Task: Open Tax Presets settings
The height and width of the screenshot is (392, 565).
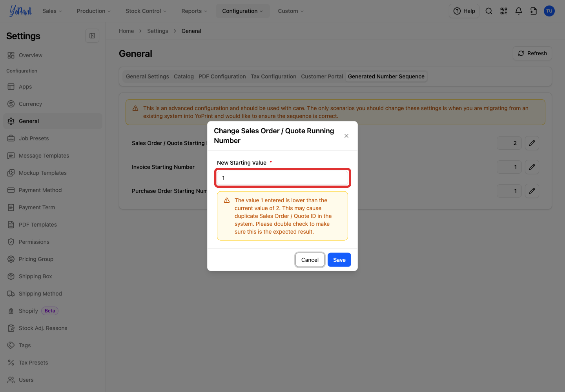Action: click(x=53, y=363)
